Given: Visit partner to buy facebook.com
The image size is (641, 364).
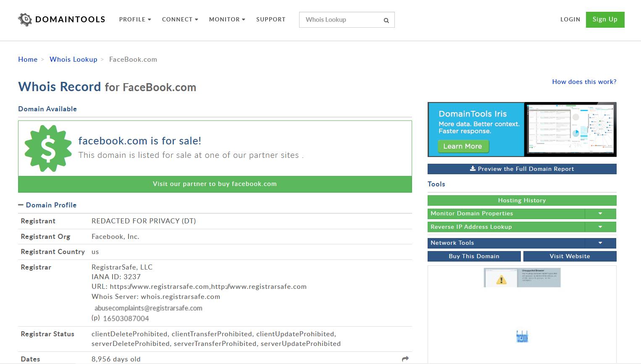Looking at the screenshot, I should point(215,184).
